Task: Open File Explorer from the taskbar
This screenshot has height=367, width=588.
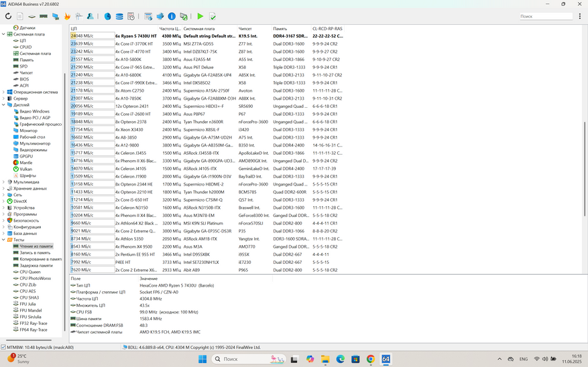Action: [x=325, y=359]
